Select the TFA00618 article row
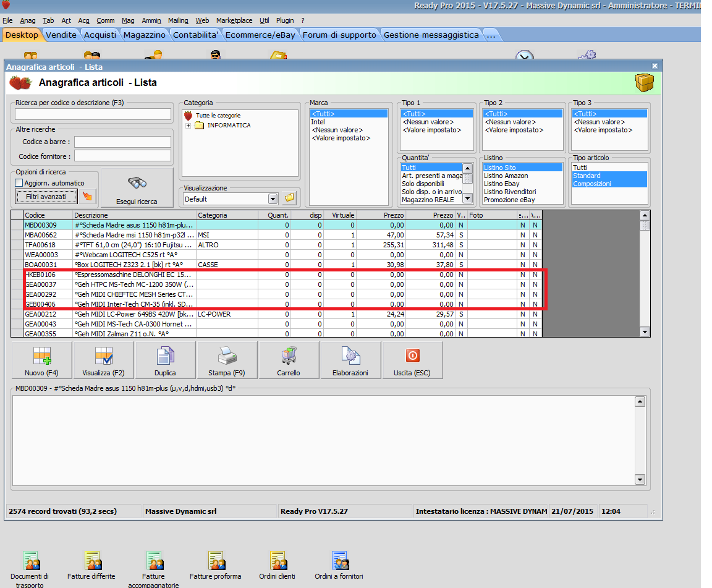The width and height of the screenshot is (712, 588). coord(277,245)
